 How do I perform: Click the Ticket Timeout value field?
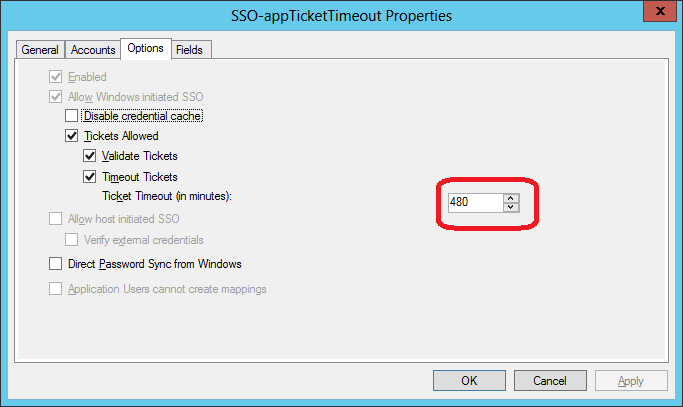pos(475,203)
